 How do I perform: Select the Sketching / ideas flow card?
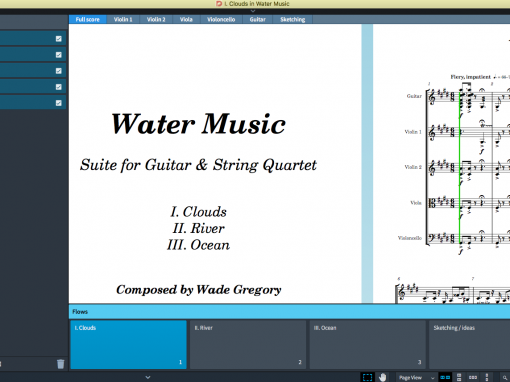click(x=470, y=344)
